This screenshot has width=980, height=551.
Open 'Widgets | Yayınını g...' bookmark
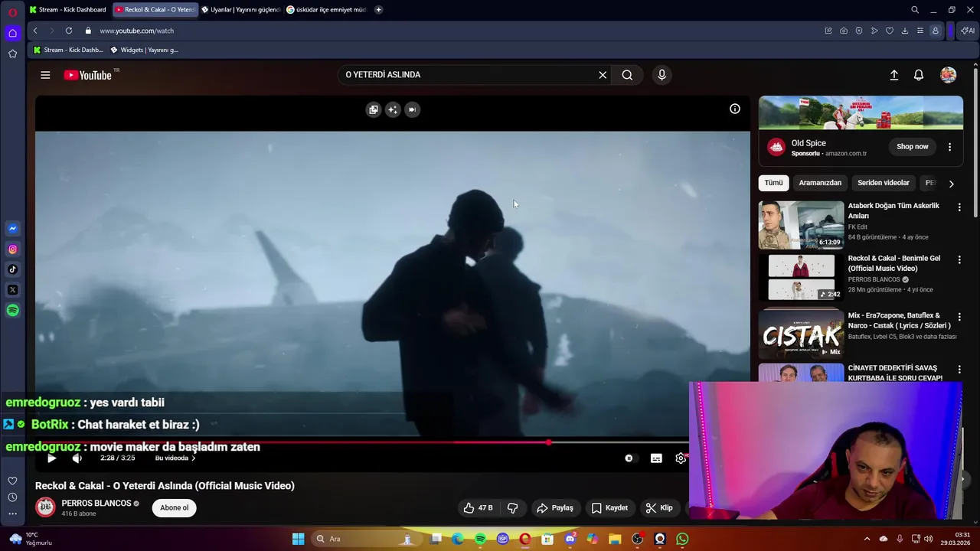[144, 50]
